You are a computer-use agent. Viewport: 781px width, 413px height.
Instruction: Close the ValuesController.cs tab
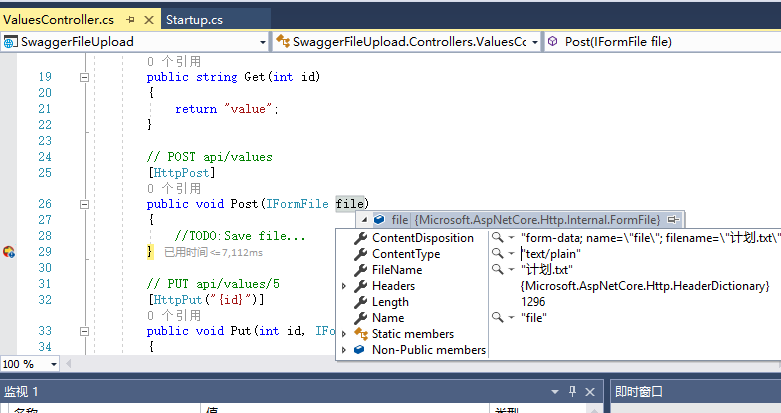[x=148, y=20]
